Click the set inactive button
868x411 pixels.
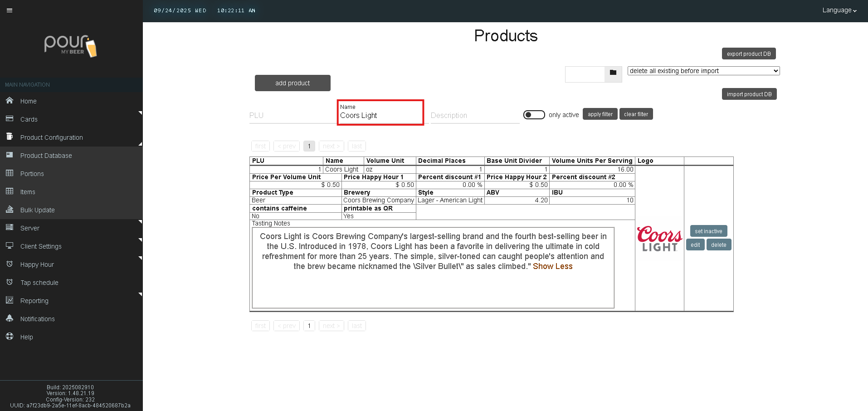[x=708, y=231]
